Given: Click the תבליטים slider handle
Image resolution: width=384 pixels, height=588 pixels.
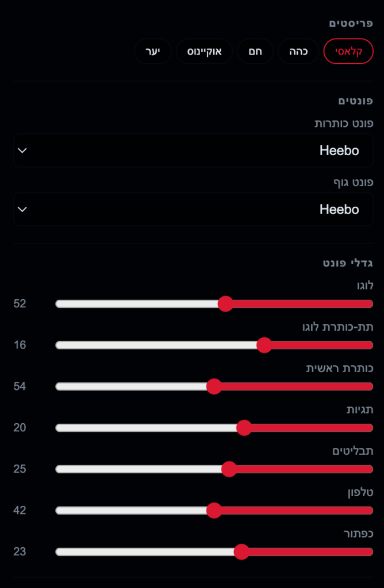Looking at the screenshot, I should click(x=229, y=469).
